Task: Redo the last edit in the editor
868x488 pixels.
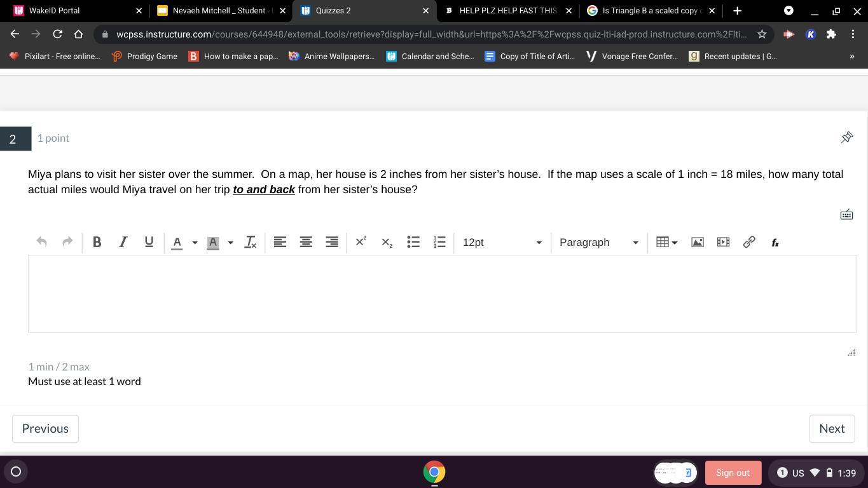Action: [67, 242]
